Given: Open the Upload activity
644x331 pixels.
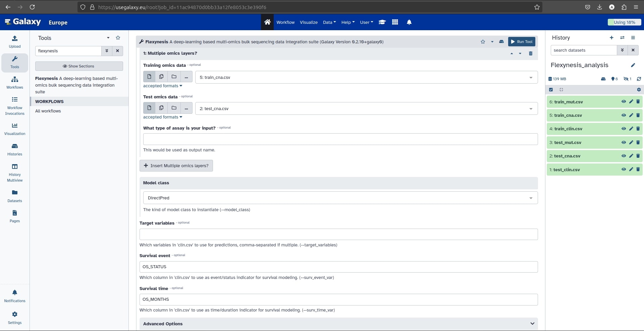Looking at the screenshot, I should click(15, 42).
